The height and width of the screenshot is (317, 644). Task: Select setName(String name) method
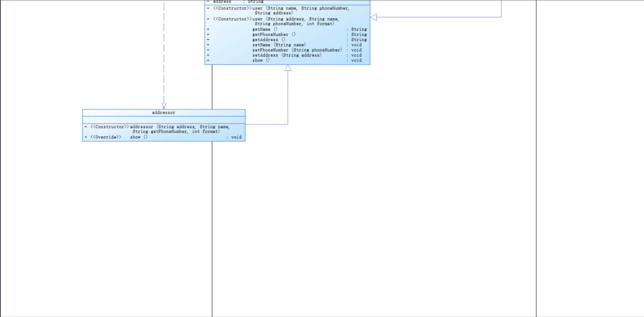point(279,45)
